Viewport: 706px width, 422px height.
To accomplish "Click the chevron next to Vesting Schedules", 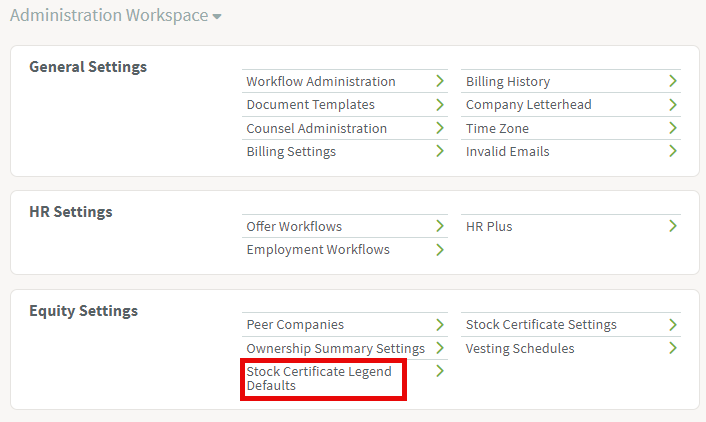I will (673, 348).
